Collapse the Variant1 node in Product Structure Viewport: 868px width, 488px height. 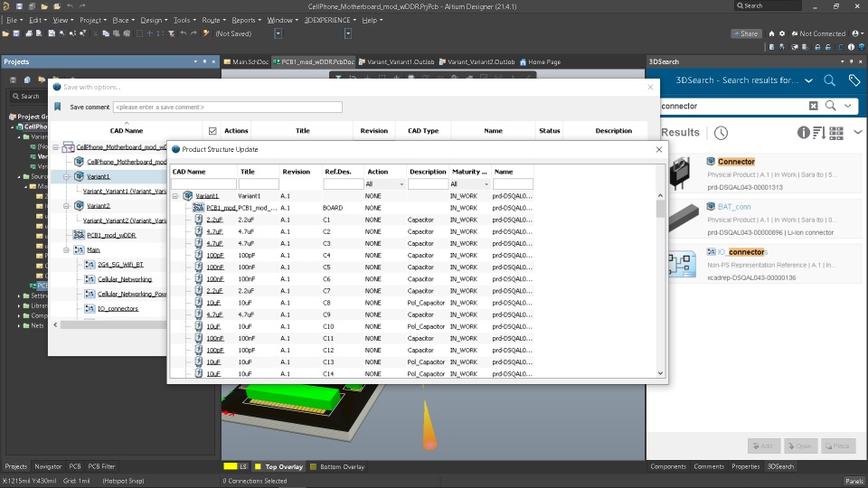click(175, 196)
